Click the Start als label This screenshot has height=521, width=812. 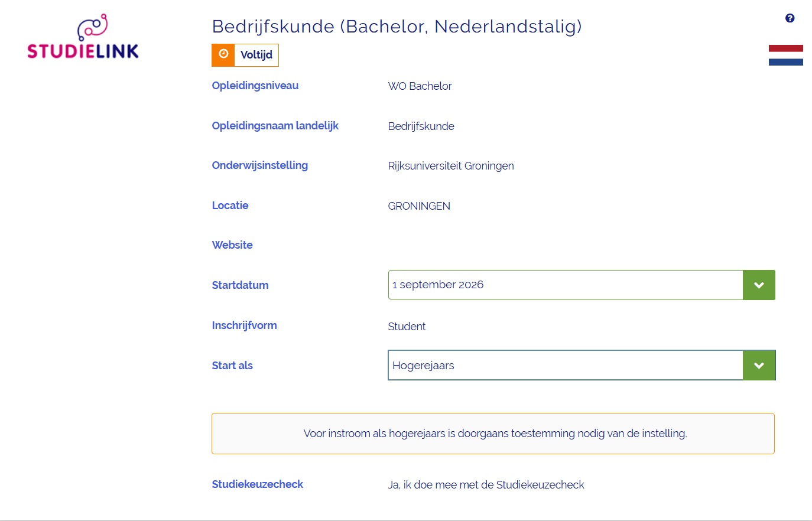tap(232, 365)
